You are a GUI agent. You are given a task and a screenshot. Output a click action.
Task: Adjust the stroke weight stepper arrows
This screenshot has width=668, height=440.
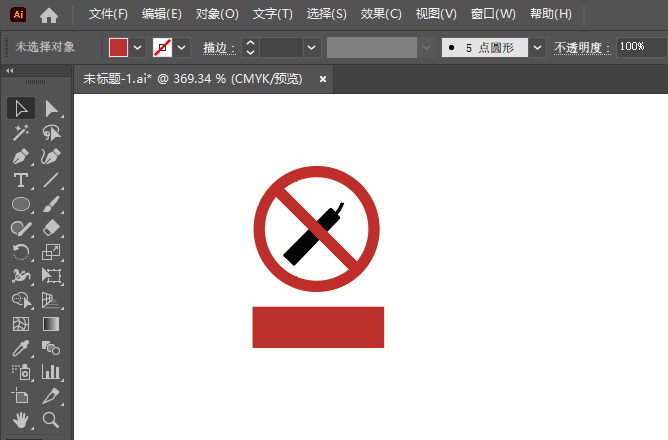coord(250,47)
